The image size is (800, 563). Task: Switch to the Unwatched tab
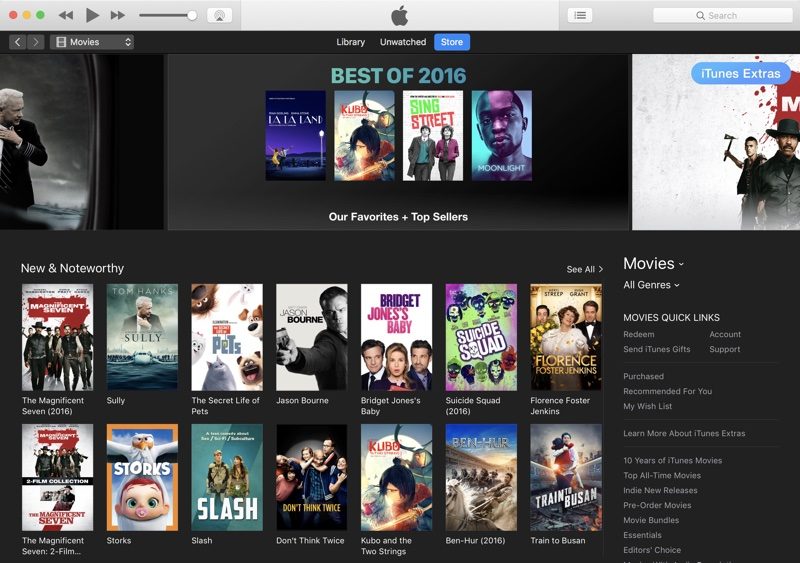pyautogui.click(x=403, y=42)
